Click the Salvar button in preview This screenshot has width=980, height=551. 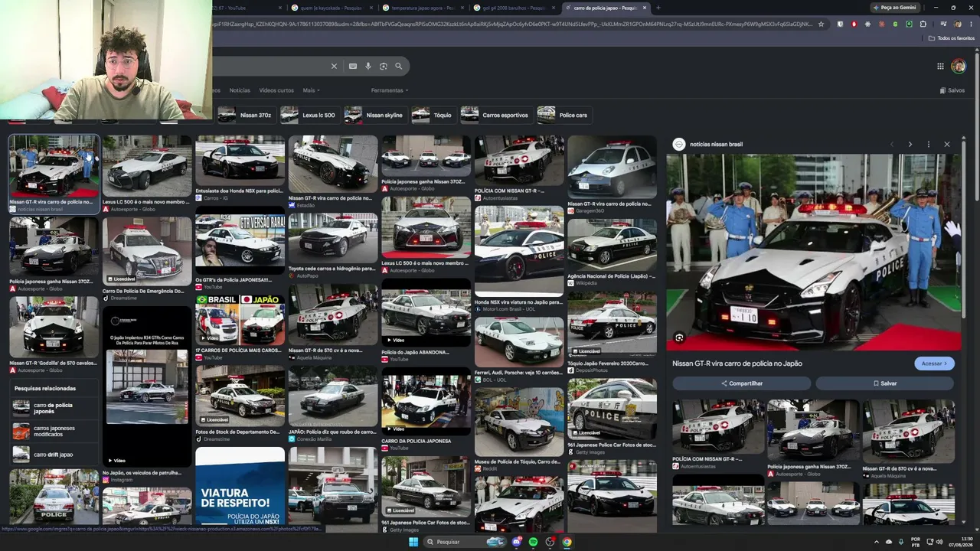[885, 383]
